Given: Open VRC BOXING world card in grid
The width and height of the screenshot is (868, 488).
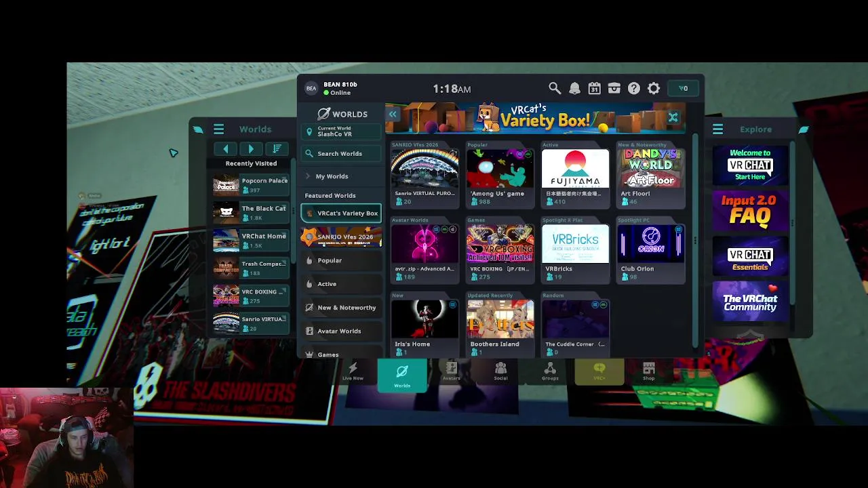Looking at the screenshot, I should pos(500,250).
